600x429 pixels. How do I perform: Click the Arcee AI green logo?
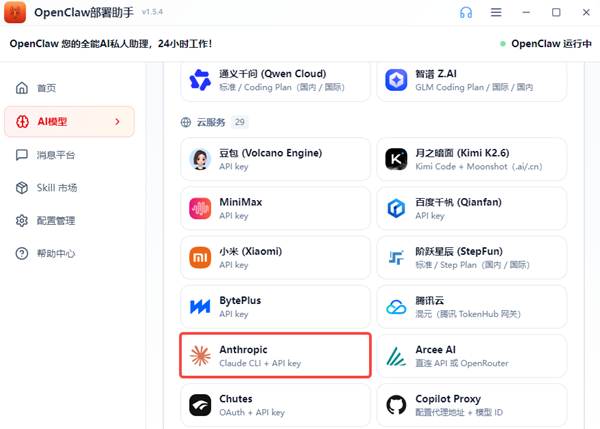(396, 356)
